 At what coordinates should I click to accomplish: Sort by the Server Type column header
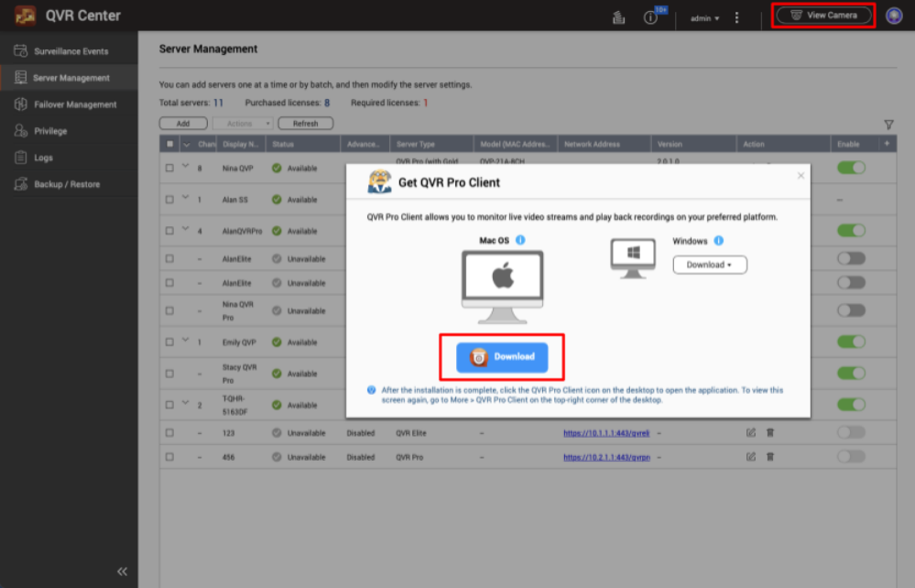[431, 144]
